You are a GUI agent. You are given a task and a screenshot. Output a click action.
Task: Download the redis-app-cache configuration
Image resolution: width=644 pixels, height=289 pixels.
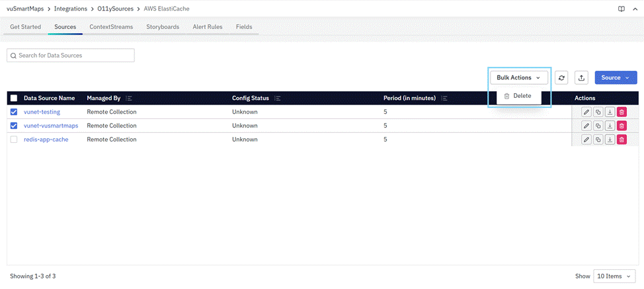[x=610, y=140]
